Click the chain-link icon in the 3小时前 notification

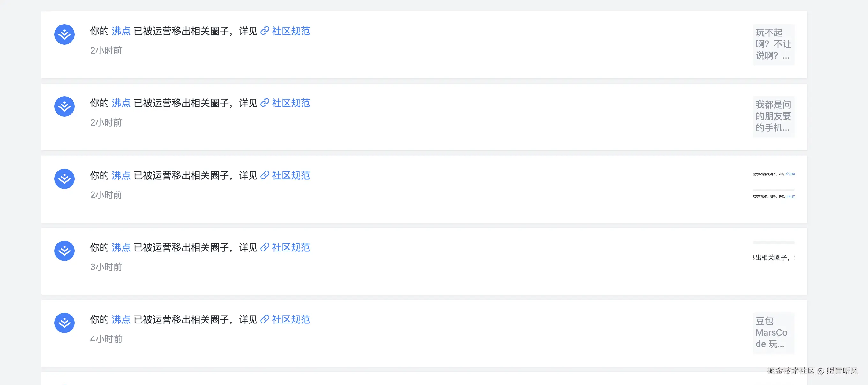[265, 247]
